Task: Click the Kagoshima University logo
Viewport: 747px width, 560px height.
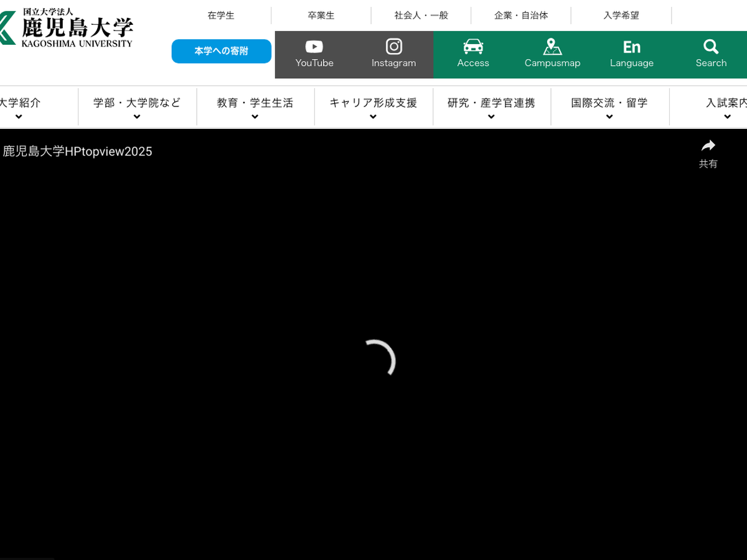Action: [67, 29]
